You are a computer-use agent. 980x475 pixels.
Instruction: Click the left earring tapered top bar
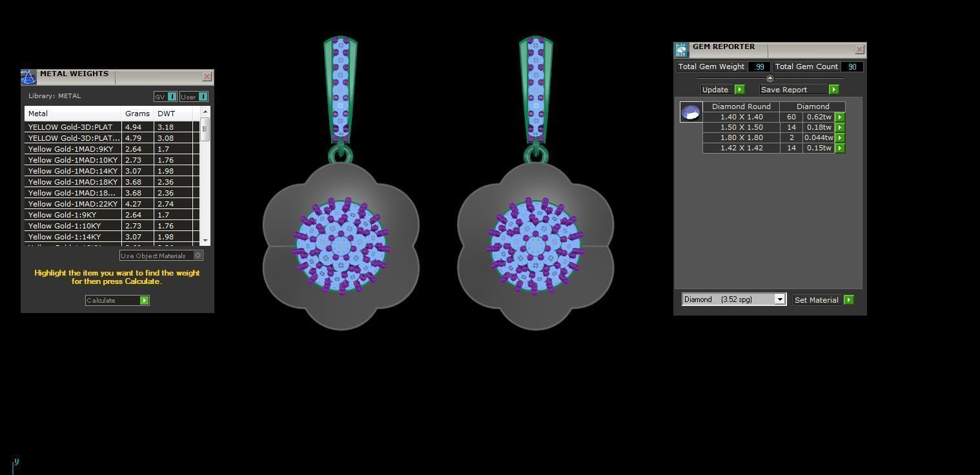click(340, 90)
